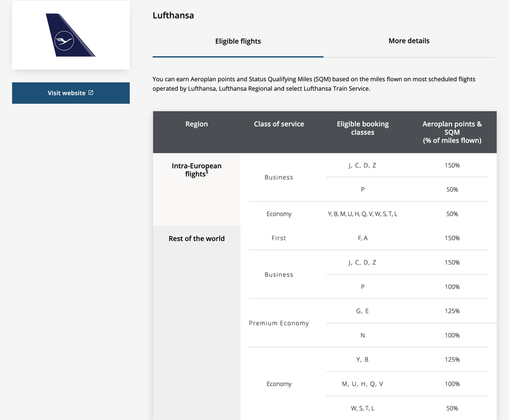Select the Eligible flights tab
This screenshot has height=420, width=509.
pyautogui.click(x=238, y=41)
